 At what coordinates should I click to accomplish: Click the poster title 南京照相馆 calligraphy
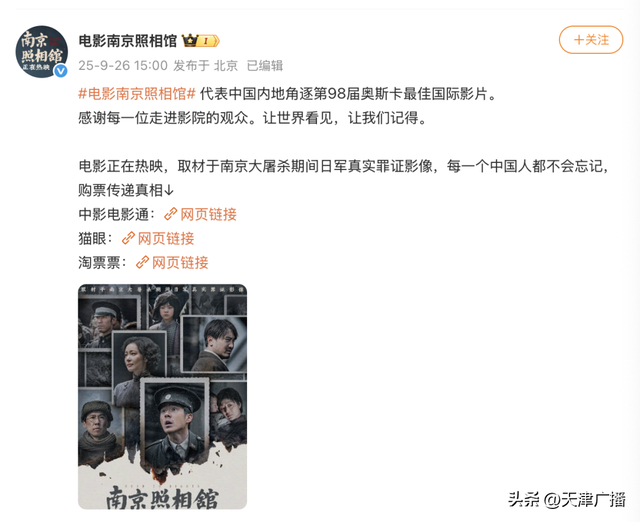pos(162,497)
